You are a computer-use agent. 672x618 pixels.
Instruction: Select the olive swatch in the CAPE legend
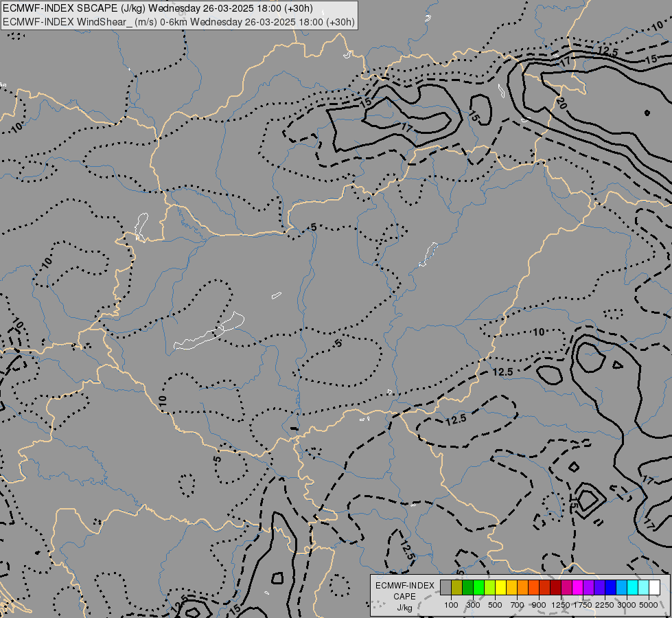click(x=457, y=587)
